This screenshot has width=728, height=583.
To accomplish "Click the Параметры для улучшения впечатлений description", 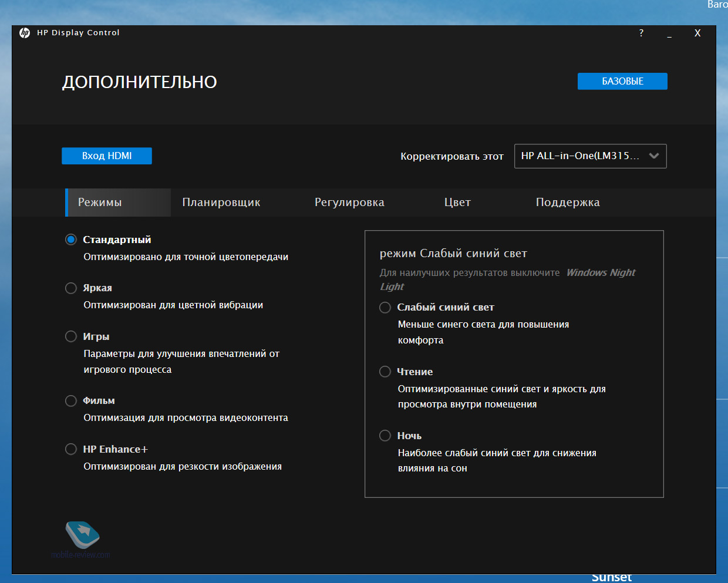I will click(x=181, y=362).
